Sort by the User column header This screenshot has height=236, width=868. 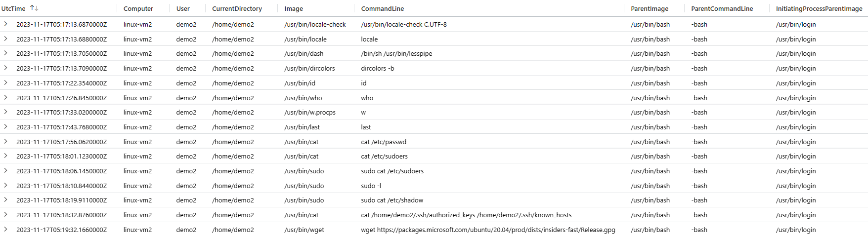pyautogui.click(x=183, y=9)
